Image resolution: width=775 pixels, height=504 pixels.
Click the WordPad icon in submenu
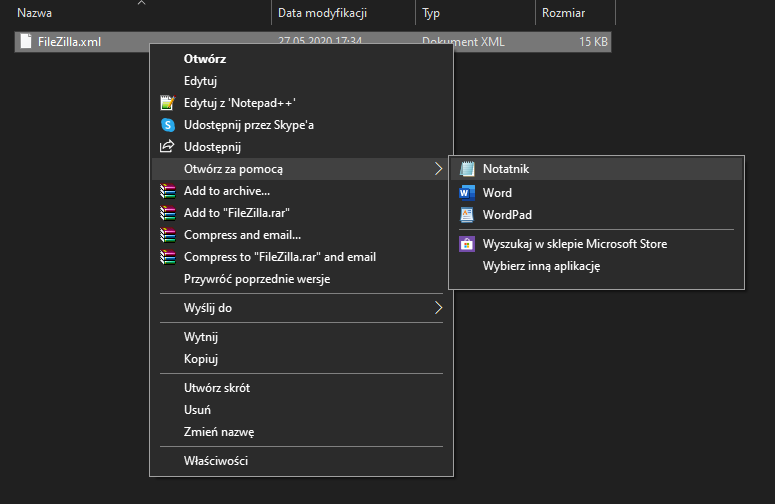(467, 215)
